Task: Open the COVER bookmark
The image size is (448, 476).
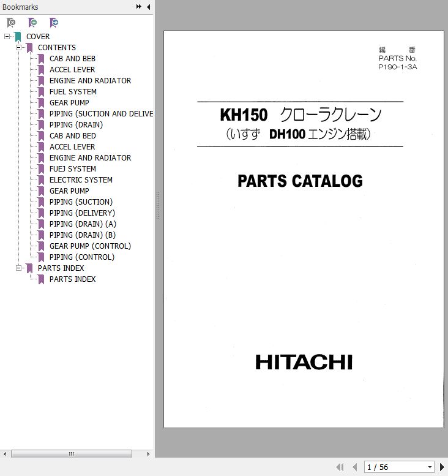Action: click(x=38, y=36)
